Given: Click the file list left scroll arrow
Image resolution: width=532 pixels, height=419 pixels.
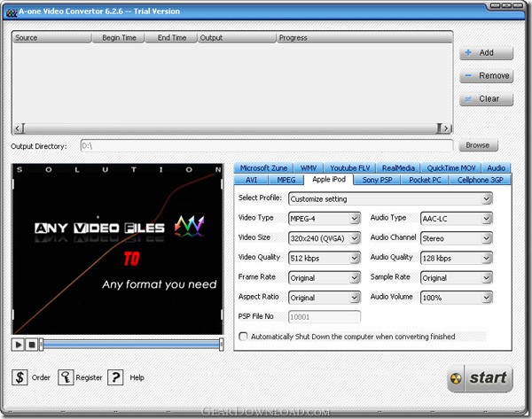Looking at the screenshot, I should point(18,128).
